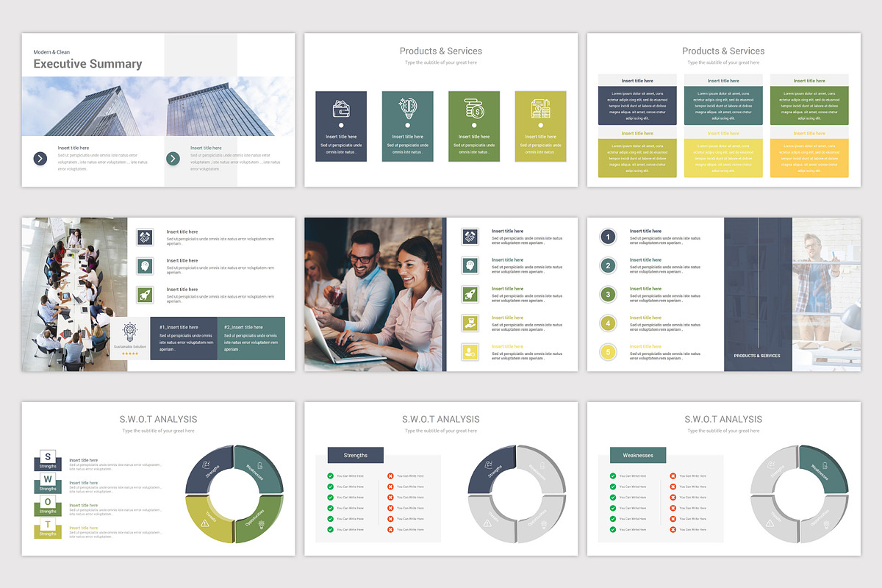Click the navy arrow circle on Executive Summary slide
This screenshot has width=882, height=588.
[x=40, y=158]
